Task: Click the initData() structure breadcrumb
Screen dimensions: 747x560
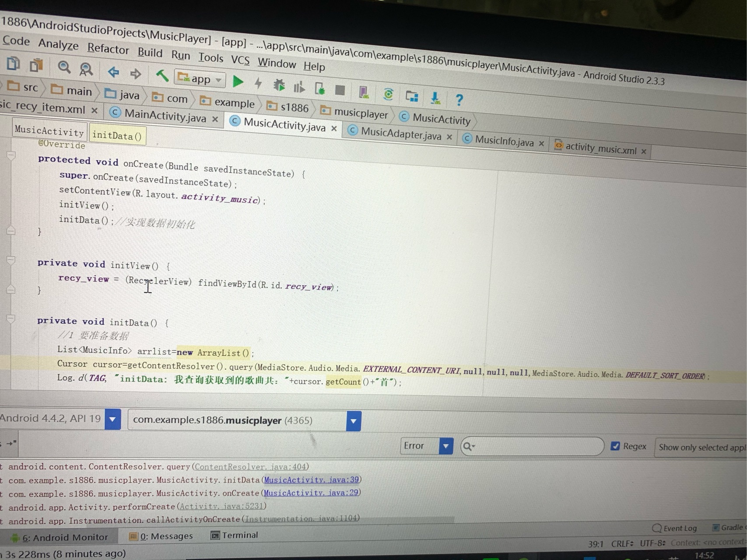Action: pyautogui.click(x=117, y=135)
